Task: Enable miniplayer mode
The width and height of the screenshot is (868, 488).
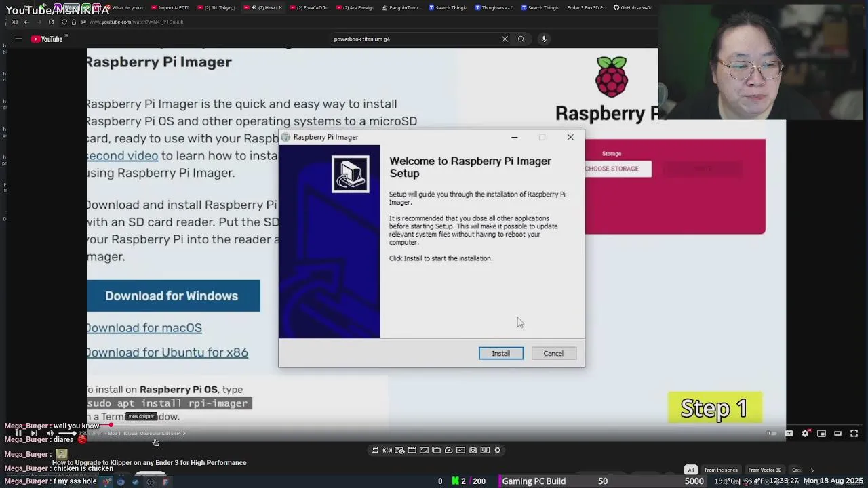Action: pos(821,434)
